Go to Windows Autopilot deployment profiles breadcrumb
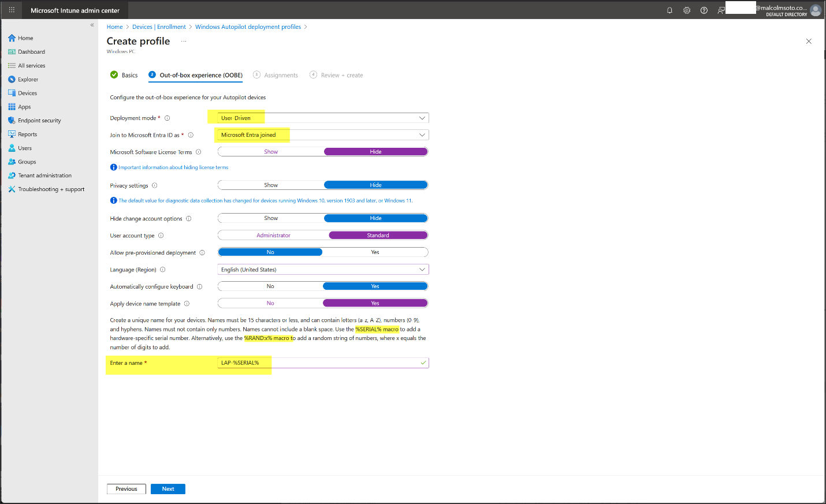 click(x=248, y=27)
